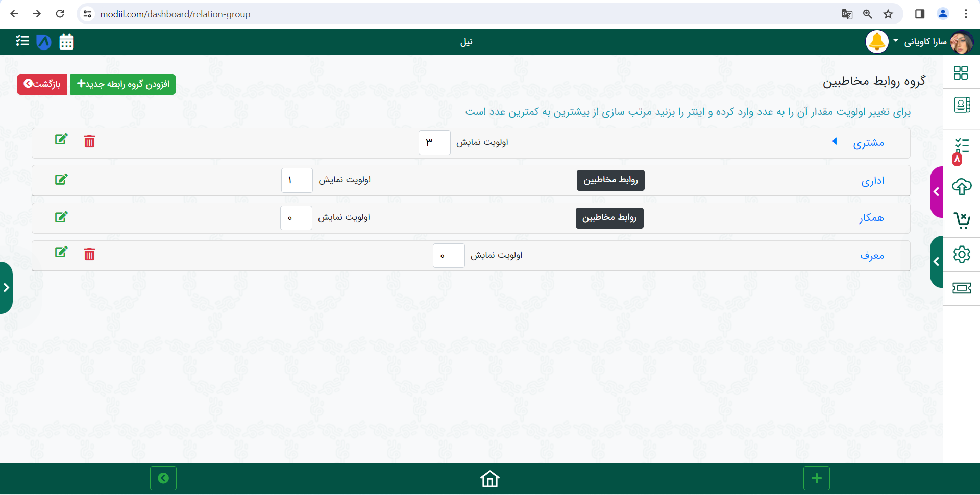Open روابط مخاطبین for اداری row

tap(610, 180)
